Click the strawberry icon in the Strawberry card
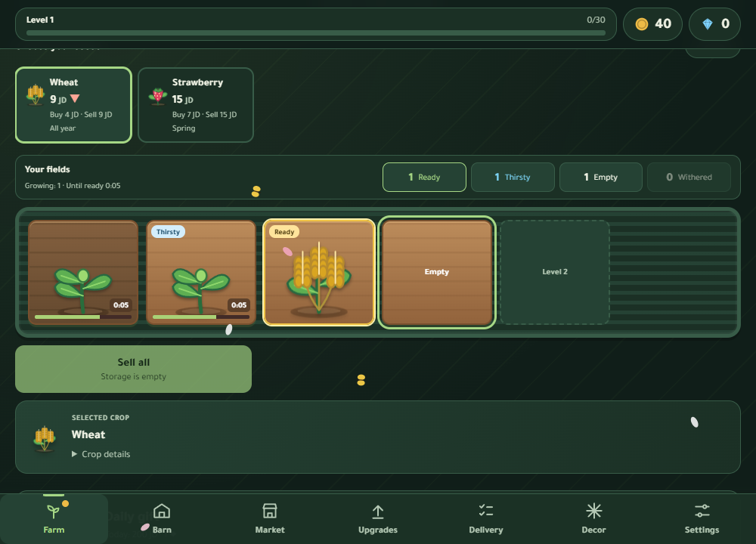Image resolution: width=756 pixels, height=544 pixels. coord(158,96)
